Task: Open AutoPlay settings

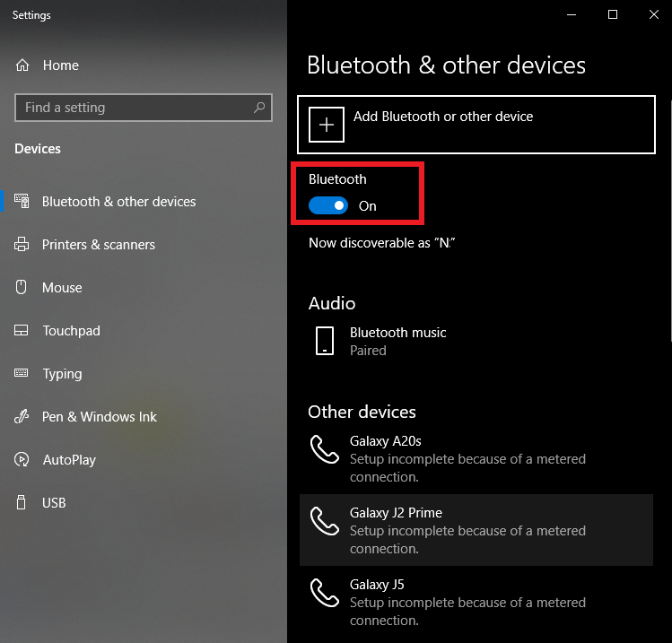Action: 144,460
